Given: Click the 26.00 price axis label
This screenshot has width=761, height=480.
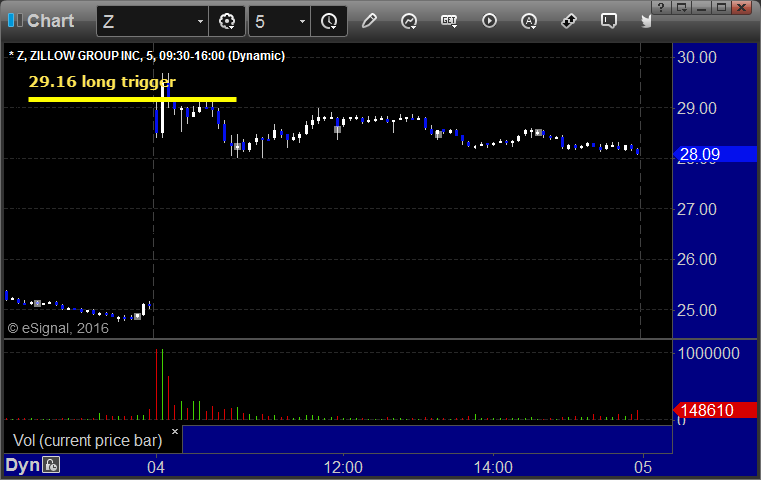Looking at the screenshot, I should [696, 260].
